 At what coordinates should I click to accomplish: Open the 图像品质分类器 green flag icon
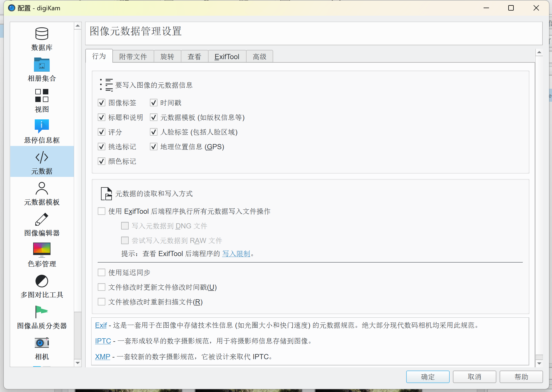pos(42,312)
